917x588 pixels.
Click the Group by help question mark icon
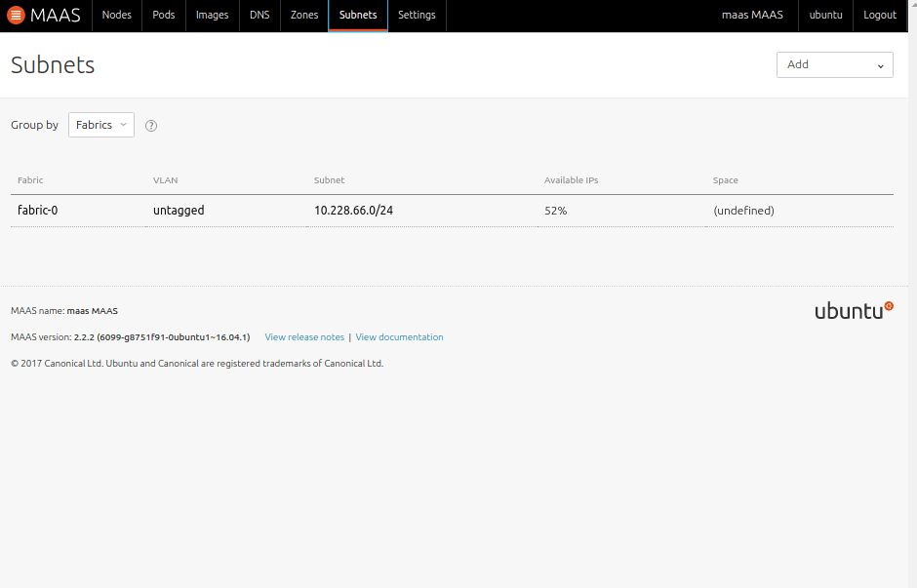tap(151, 126)
